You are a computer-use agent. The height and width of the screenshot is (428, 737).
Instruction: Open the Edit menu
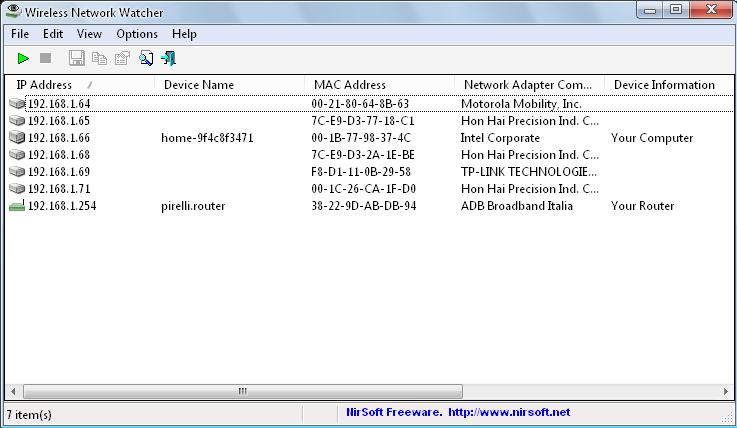pyautogui.click(x=53, y=34)
